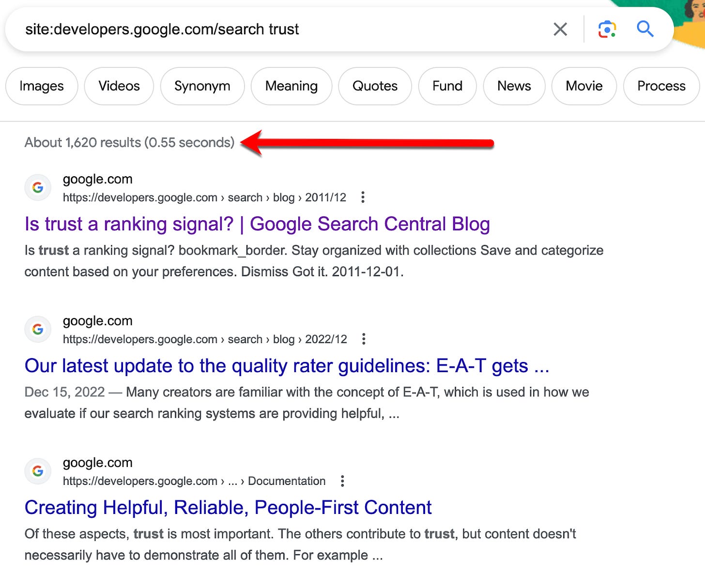Click the Google favicon beside the 2011/12 result
705x588 pixels.
click(x=38, y=187)
